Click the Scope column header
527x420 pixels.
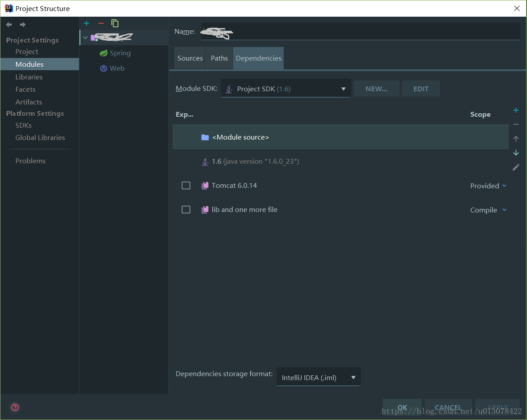pos(480,115)
